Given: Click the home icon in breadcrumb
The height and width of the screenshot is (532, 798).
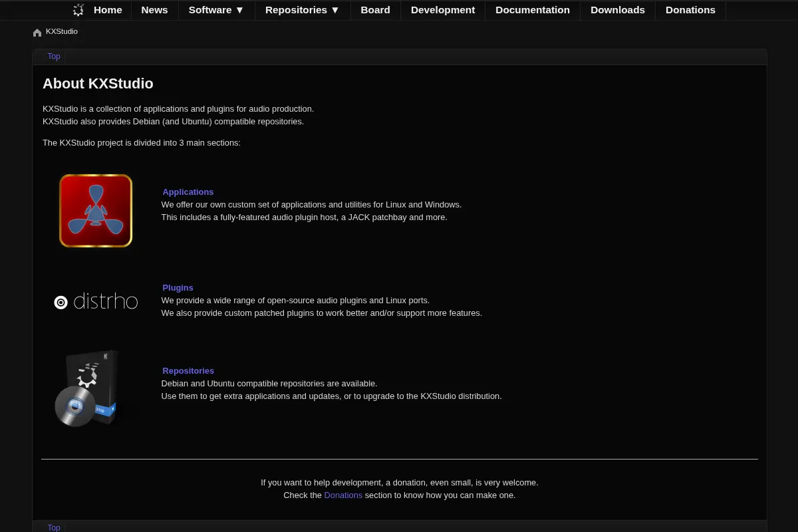Looking at the screenshot, I should point(37,33).
